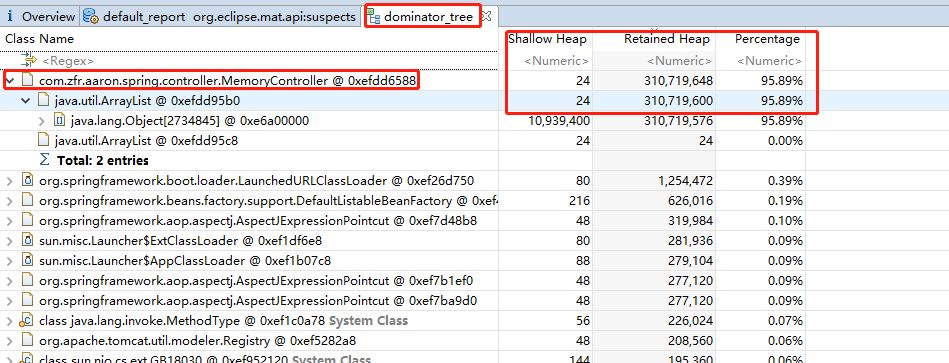Expand DefaultListableBeanFactory node
Screen dimensions: 949x363
click(x=10, y=201)
